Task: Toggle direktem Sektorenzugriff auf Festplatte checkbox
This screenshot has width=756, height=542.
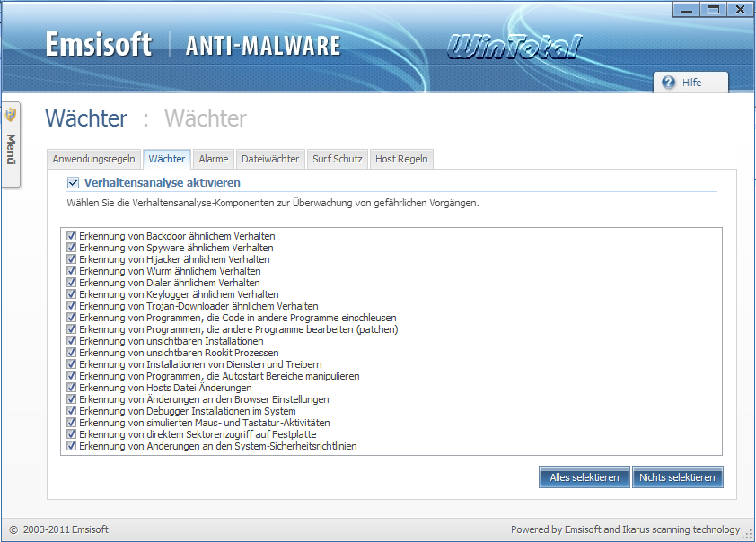Action: click(71, 434)
